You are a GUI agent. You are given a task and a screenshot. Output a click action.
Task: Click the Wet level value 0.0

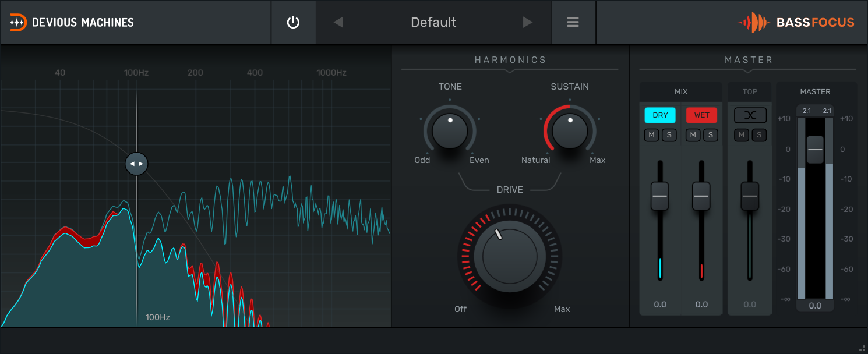702,305
